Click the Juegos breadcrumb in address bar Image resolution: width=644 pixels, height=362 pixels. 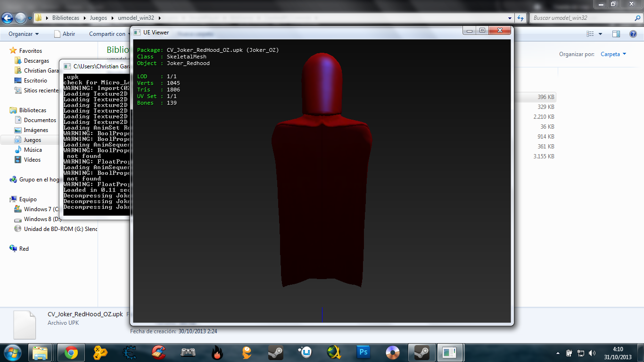tap(98, 18)
